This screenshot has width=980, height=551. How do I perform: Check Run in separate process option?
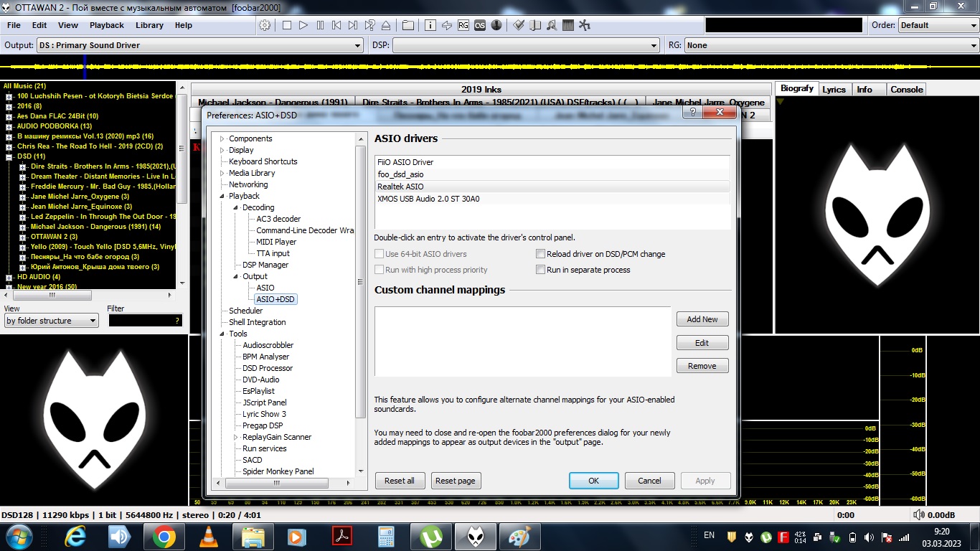(541, 270)
